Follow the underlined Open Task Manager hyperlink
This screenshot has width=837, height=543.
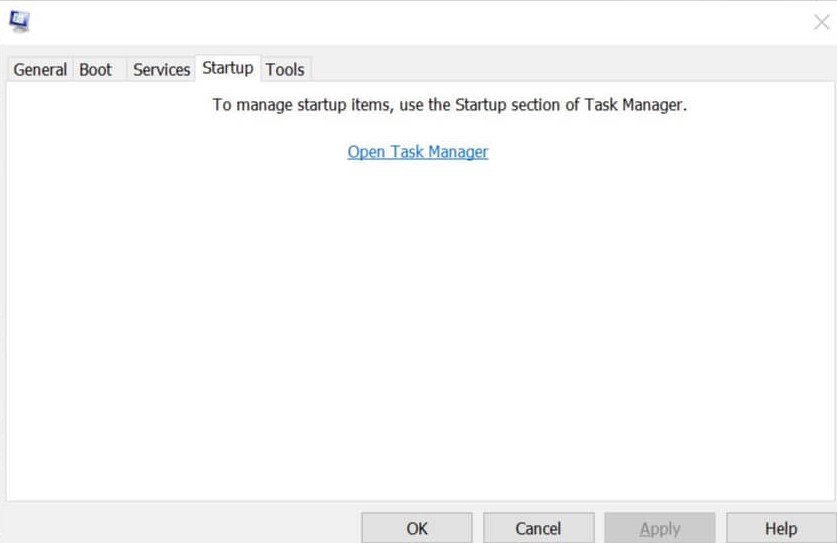click(418, 152)
